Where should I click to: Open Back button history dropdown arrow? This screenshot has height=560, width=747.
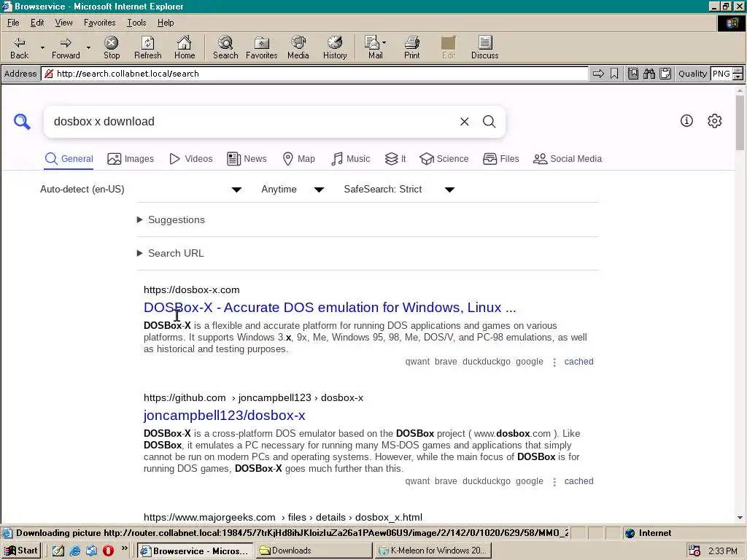42,47
